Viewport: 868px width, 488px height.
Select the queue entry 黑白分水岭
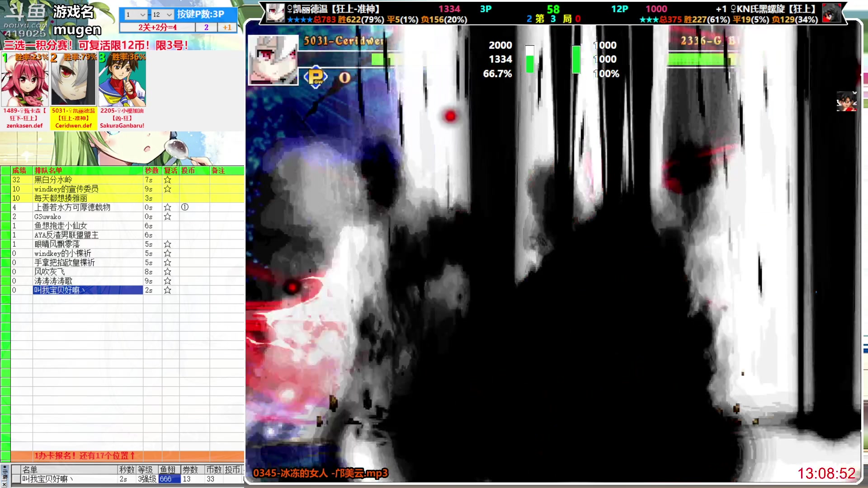(x=88, y=180)
